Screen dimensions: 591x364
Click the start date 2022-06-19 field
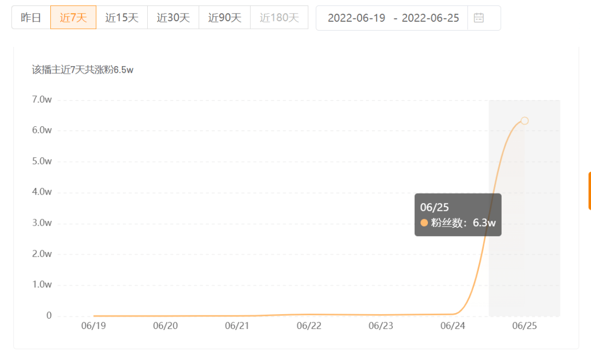pyautogui.click(x=357, y=17)
